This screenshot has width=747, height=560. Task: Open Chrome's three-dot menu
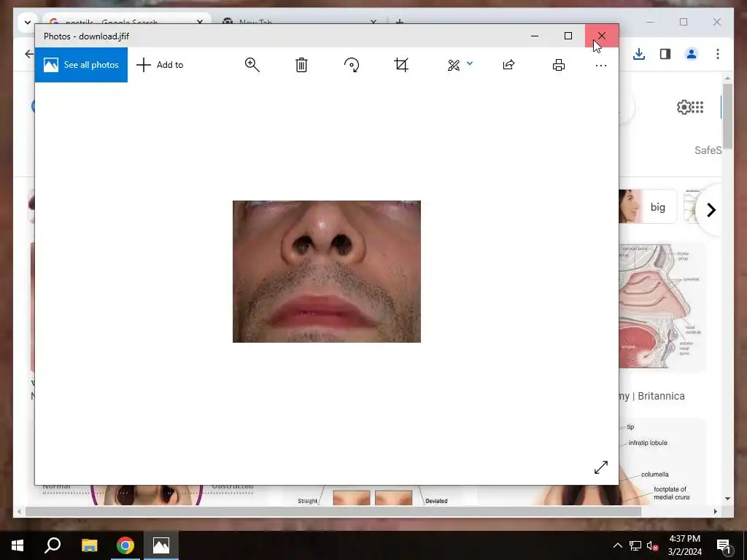pos(718,54)
